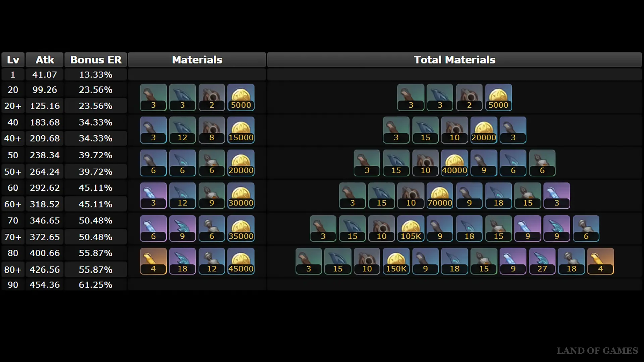Screen dimensions: 644x362
Task: Select the 5000 Mora icon in Materials column
Action: point(241,97)
